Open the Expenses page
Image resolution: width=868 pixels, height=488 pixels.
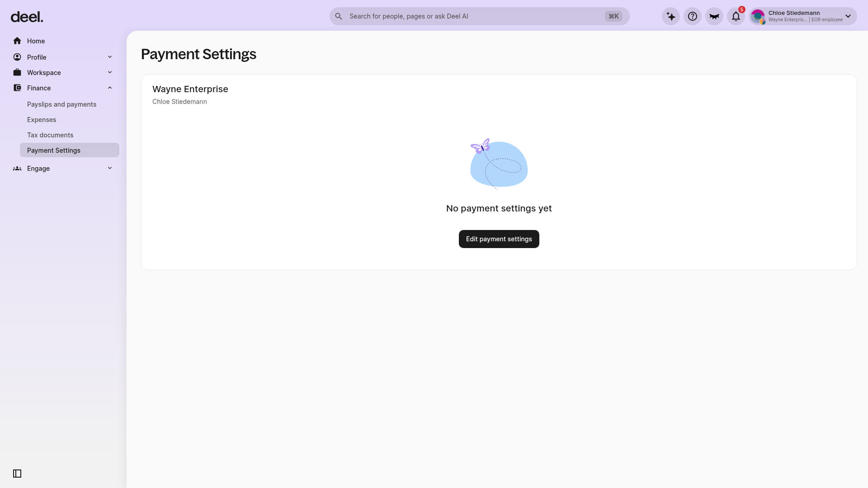pyautogui.click(x=70, y=120)
